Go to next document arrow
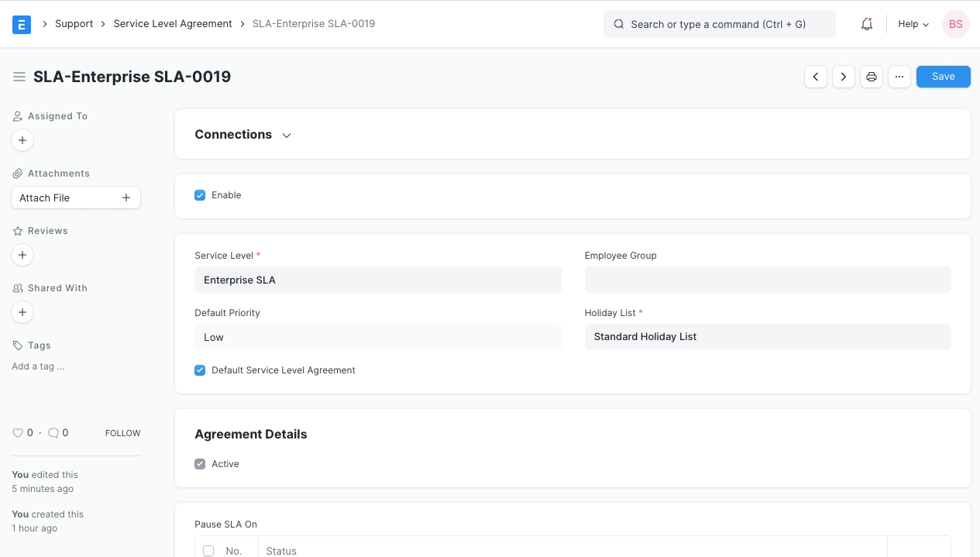Image resolution: width=980 pixels, height=557 pixels. [844, 77]
